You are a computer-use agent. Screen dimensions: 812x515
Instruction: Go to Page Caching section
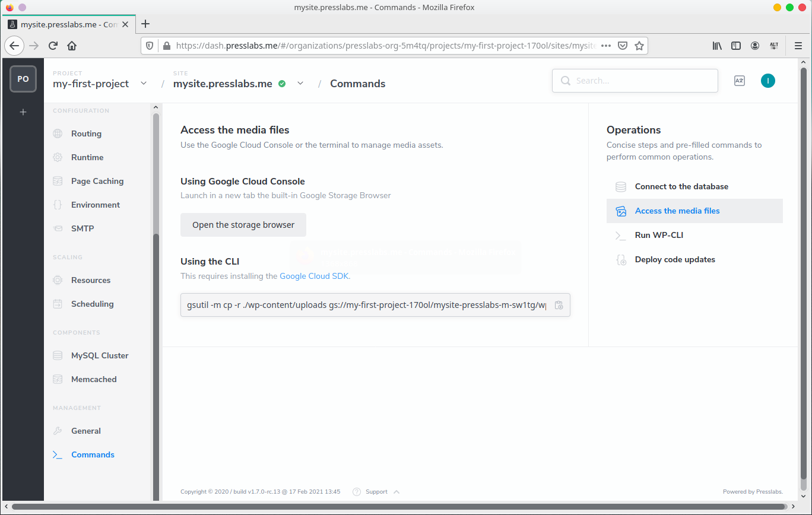point(97,181)
